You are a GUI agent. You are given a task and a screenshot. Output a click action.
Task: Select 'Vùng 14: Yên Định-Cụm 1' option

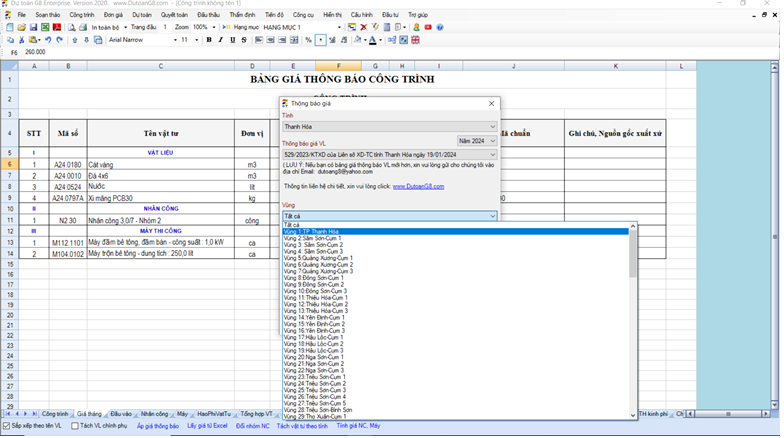click(456, 318)
